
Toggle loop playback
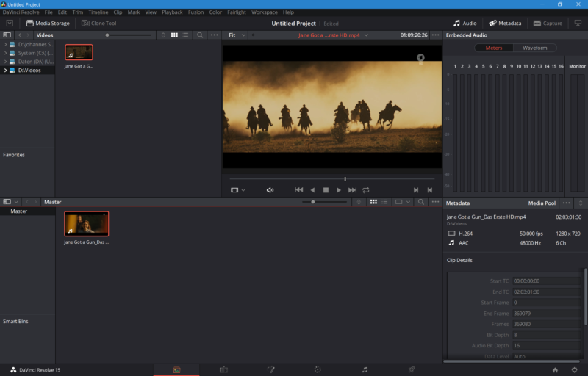(x=365, y=190)
